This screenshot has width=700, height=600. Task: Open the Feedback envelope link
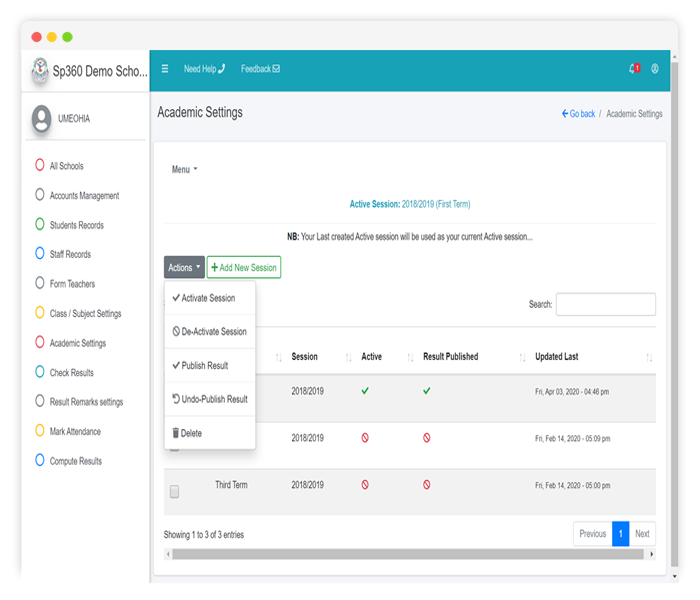pos(260,69)
